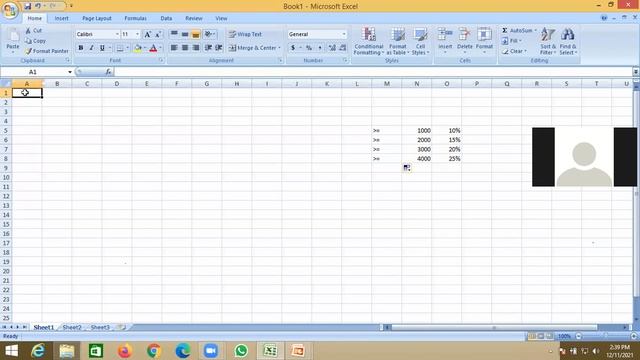Viewport: 640px width, 360px height.
Task: Align text to the left
Action: [x=174, y=48]
